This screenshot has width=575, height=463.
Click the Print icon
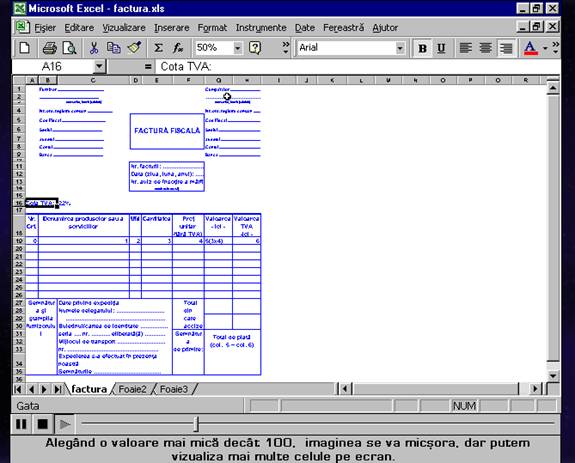pos(50,48)
